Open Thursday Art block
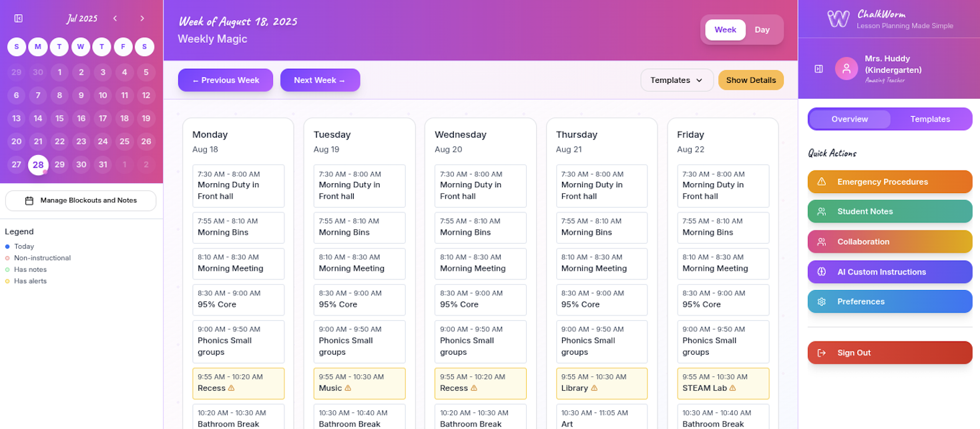980x429 pixels. tap(602, 417)
